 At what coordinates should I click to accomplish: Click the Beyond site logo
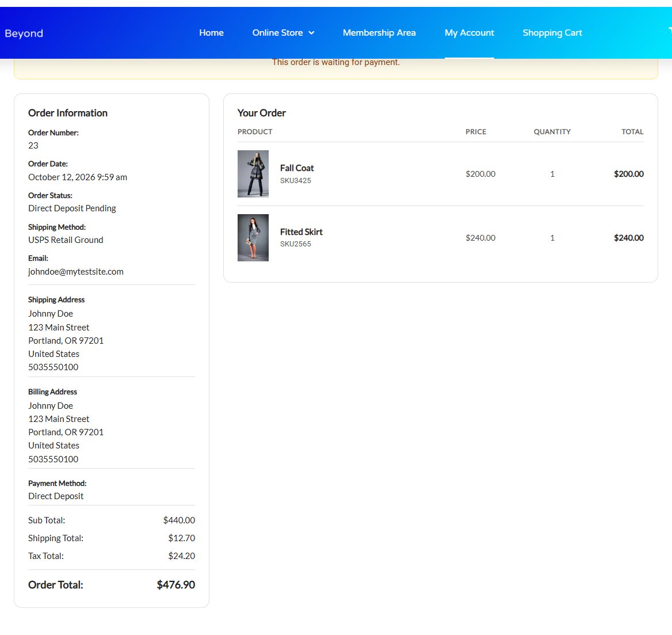24,33
